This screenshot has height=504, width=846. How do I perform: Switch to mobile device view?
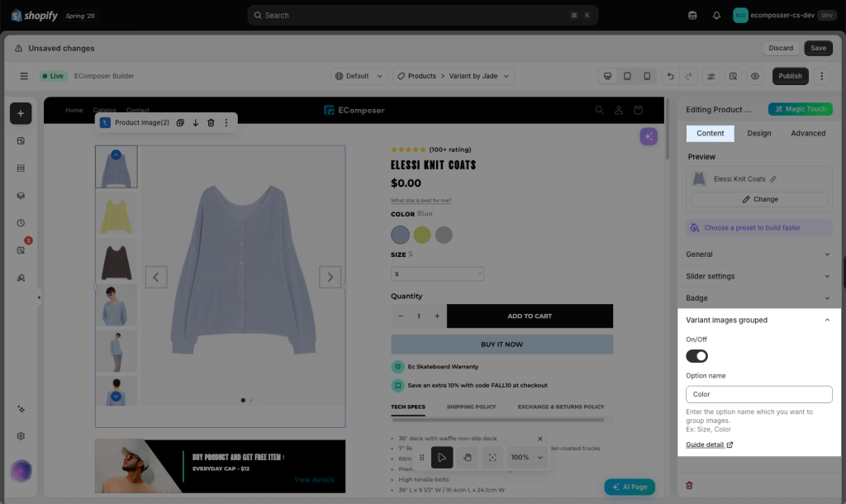click(x=647, y=76)
